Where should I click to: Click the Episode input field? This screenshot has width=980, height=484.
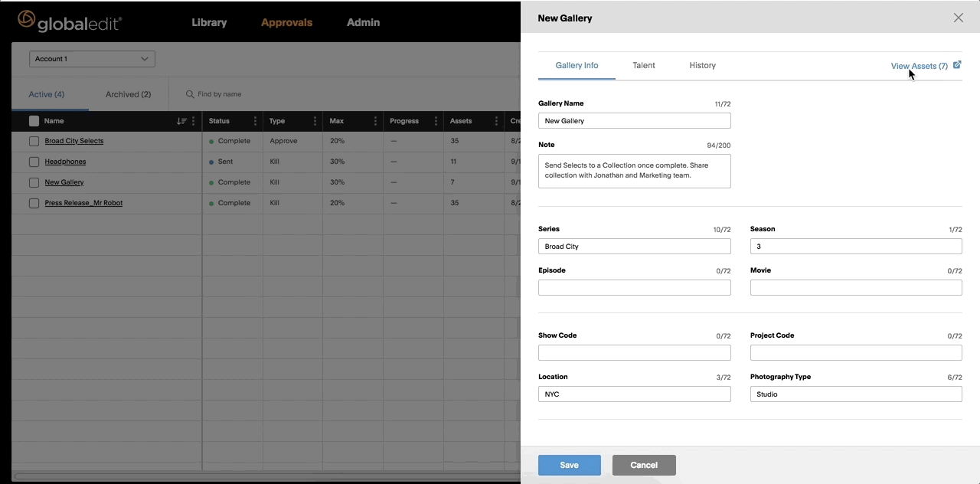[635, 287]
